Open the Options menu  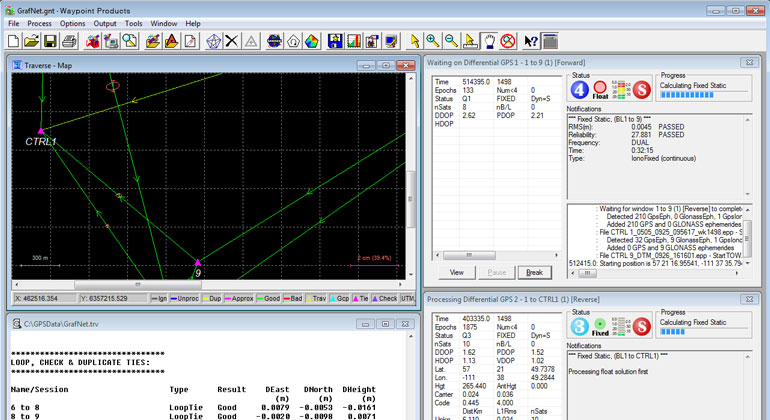click(x=73, y=24)
